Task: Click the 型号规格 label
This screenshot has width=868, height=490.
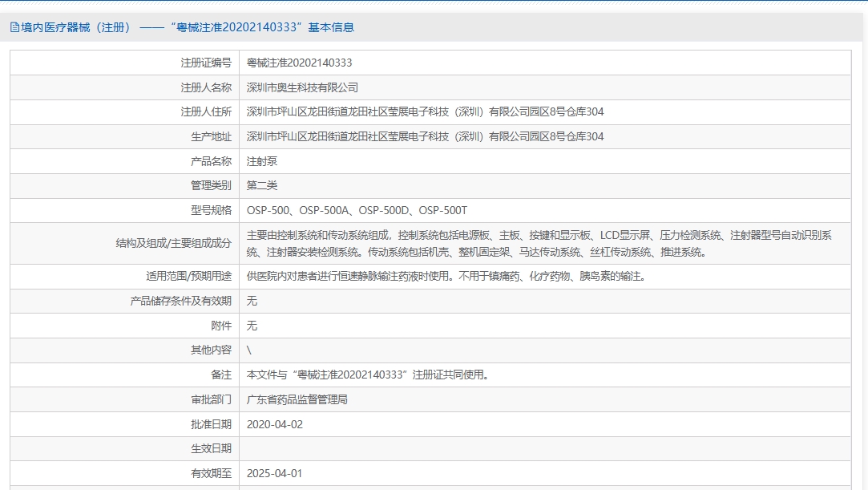Action: tap(211, 210)
